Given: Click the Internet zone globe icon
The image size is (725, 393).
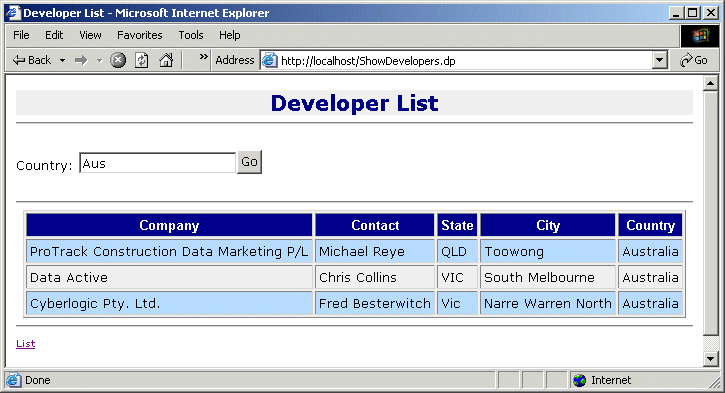Looking at the screenshot, I should click(x=580, y=380).
